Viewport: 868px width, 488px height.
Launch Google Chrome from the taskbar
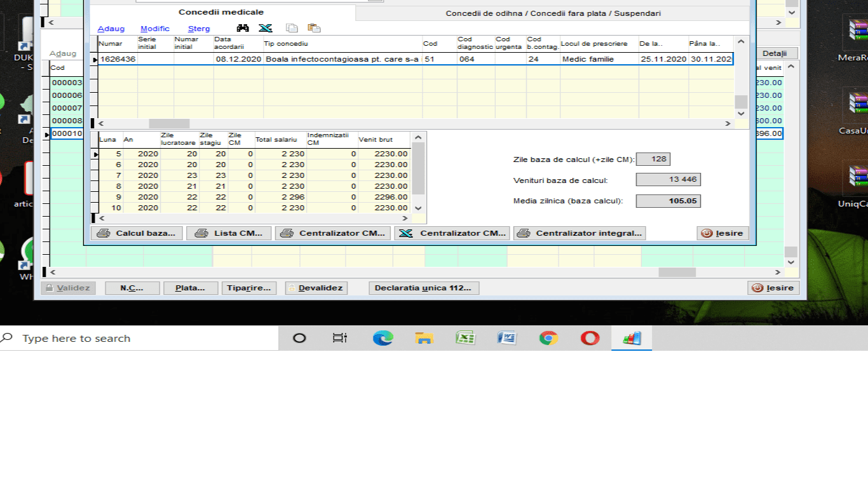click(x=548, y=338)
